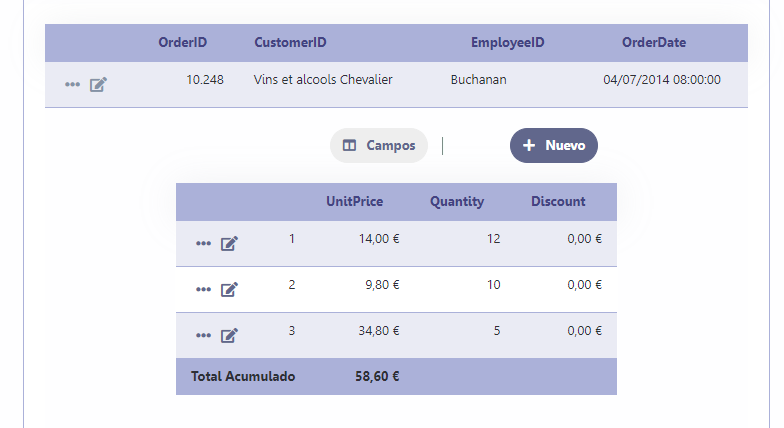Select the EmployeeID column header
Image resolution: width=784 pixels, height=428 pixels.
pyautogui.click(x=507, y=43)
